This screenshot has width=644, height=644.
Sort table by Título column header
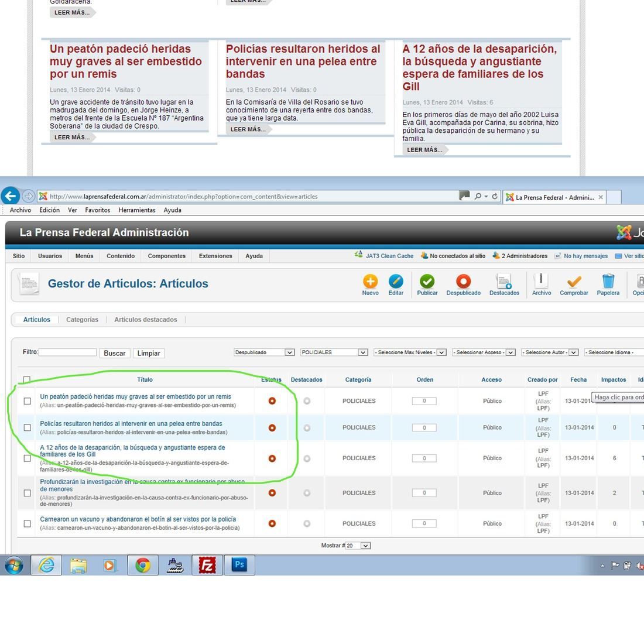(145, 379)
